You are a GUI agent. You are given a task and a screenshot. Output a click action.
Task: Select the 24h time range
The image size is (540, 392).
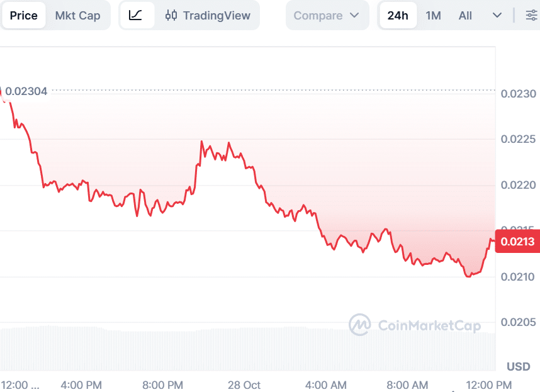pyautogui.click(x=398, y=16)
